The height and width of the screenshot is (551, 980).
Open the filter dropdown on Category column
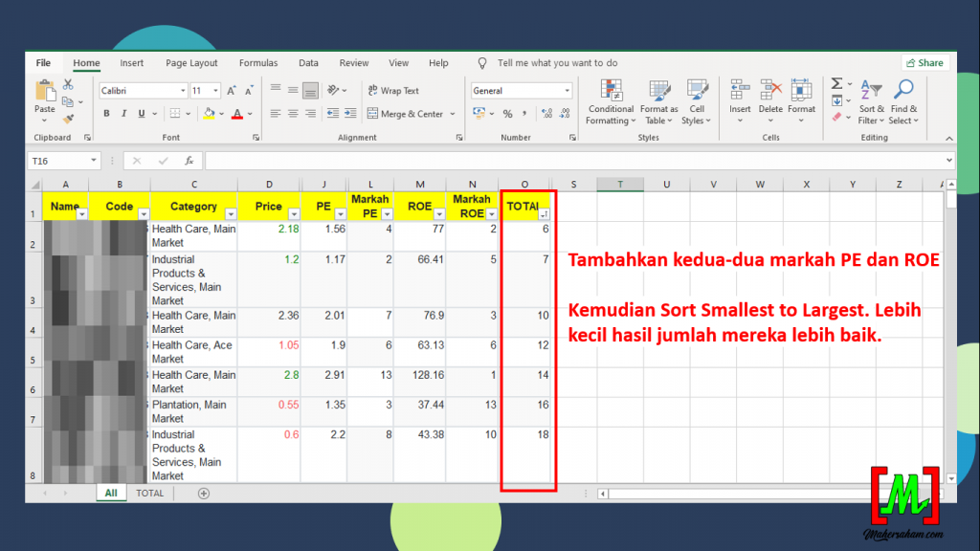[x=228, y=213]
